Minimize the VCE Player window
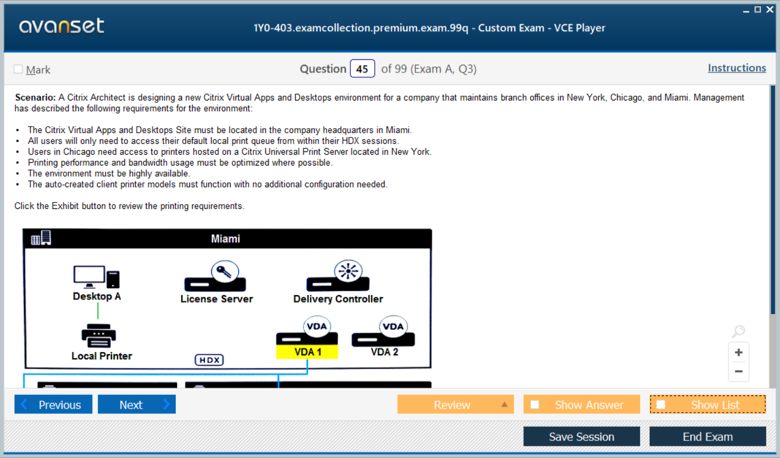This screenshot has height=458, width=780. tap(746, 10)
